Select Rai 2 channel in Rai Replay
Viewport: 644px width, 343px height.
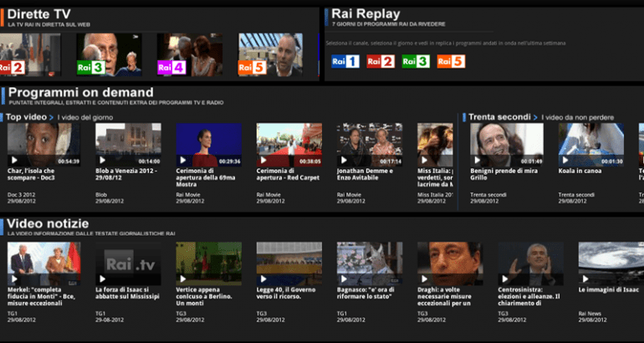381,62
